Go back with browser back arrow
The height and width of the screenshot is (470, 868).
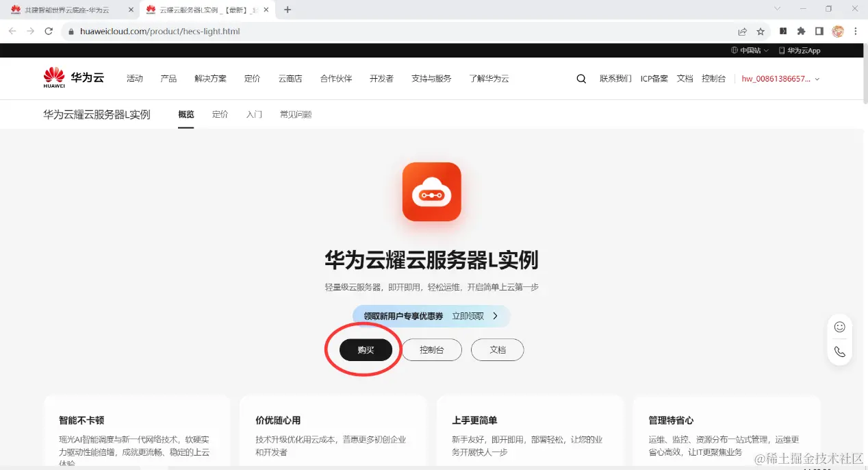pyautogui.click(x=12, y=32)
